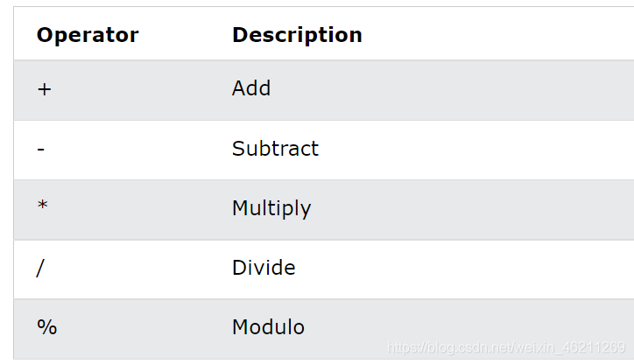Click empty space right of Divide

464,268
